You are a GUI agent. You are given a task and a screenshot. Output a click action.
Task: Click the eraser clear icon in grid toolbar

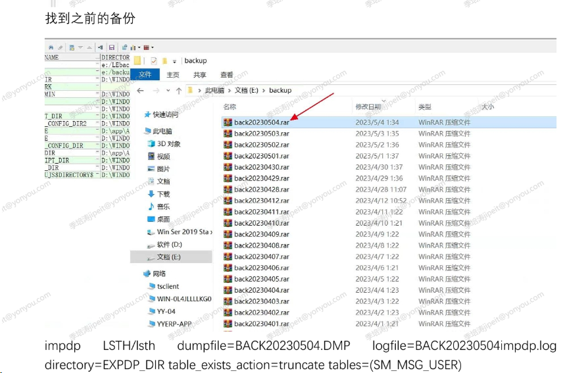[60, 47]
